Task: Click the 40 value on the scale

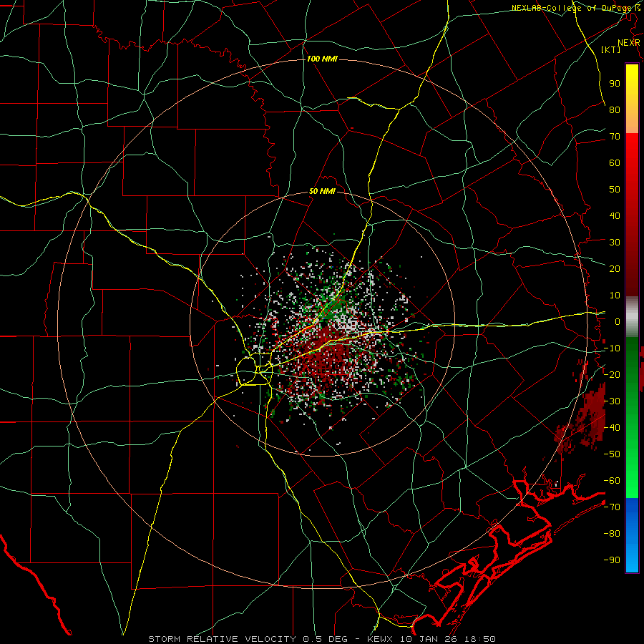Action: pos(615,216)
